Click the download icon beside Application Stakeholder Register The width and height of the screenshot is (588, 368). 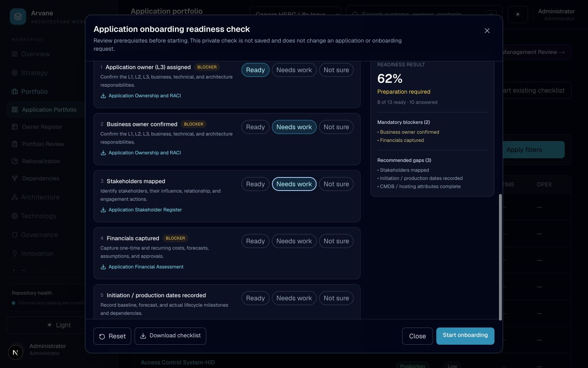point(103,210)
